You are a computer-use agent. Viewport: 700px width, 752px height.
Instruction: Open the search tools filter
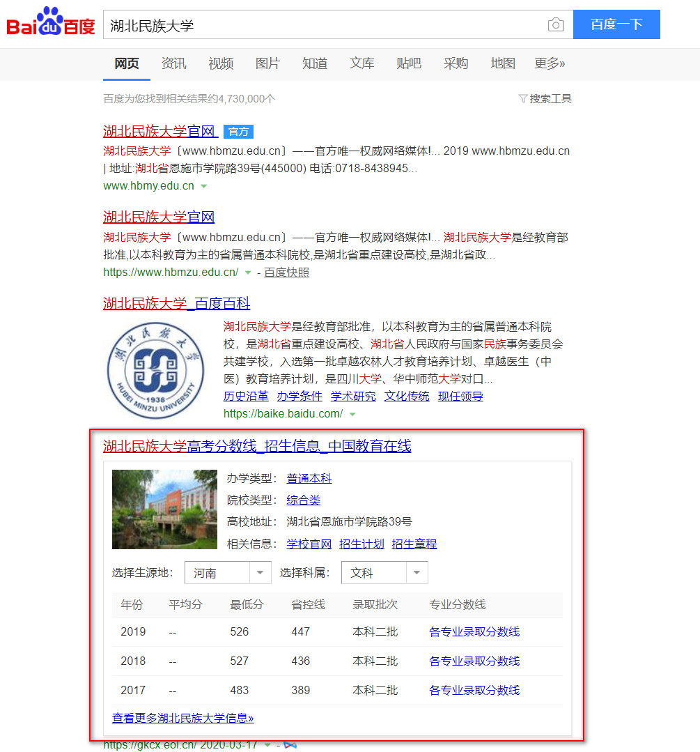pyautogui.click(x=545, y=99)
